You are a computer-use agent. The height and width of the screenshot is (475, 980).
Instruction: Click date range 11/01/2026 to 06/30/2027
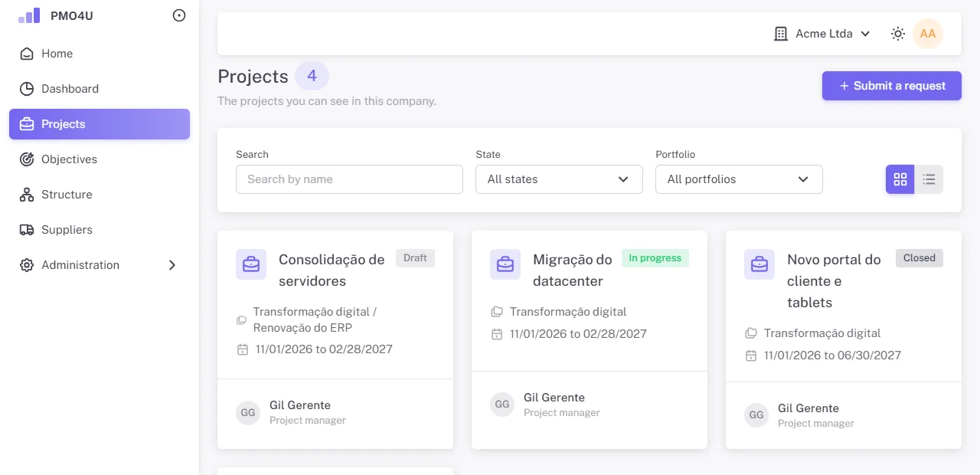coord(832,355)
